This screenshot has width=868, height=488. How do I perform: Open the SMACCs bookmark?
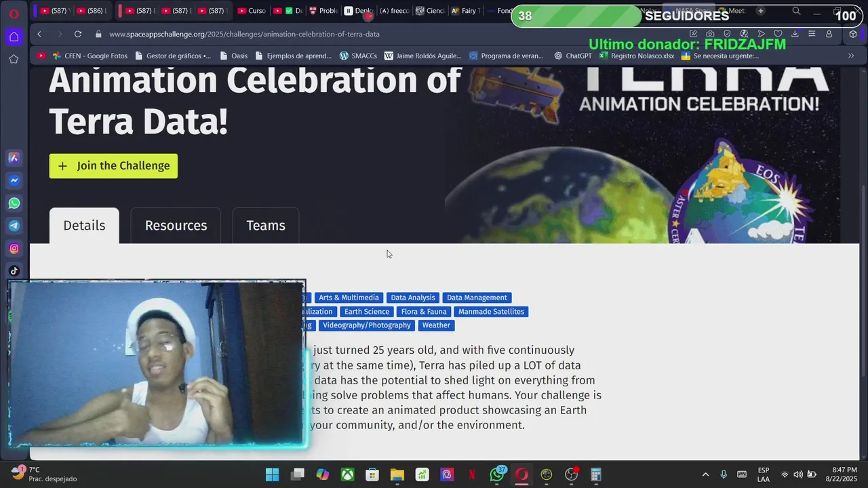(x=358, y=56)
